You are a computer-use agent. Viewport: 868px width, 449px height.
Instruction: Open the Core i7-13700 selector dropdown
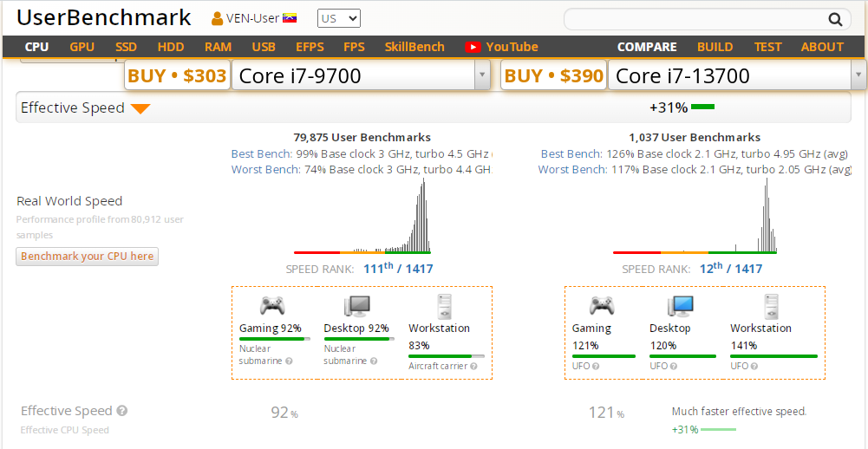click(737, 75)
